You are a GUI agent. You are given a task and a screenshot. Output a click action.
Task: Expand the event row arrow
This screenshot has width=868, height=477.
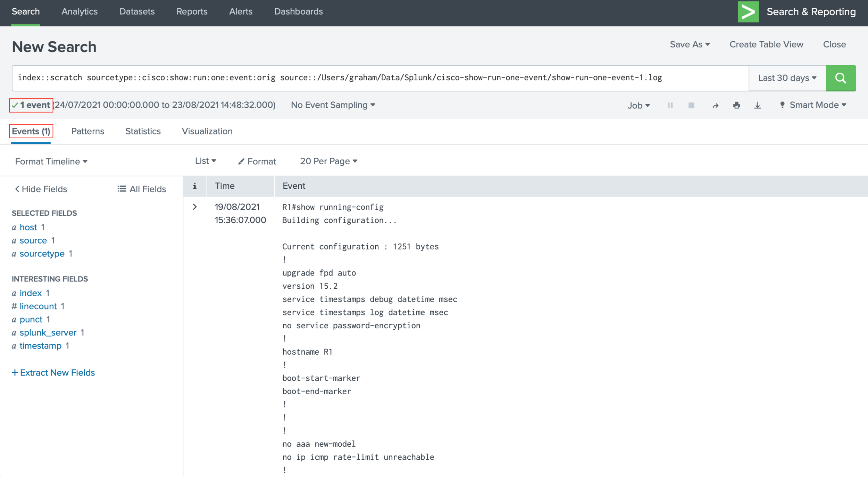click(194, 206)
